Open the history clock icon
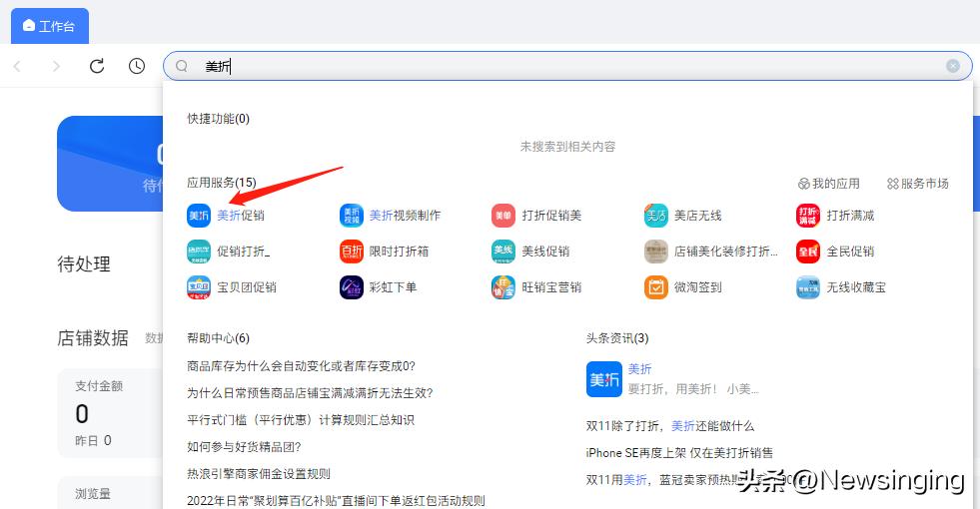Image resolution: width=980 pixels, height=509 pixels. [x=136, y=66]
